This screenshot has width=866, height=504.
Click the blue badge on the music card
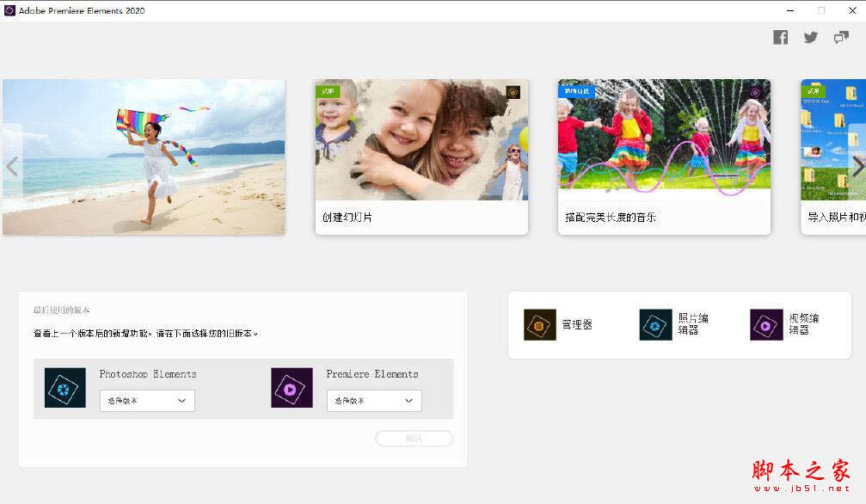[576, 91]
